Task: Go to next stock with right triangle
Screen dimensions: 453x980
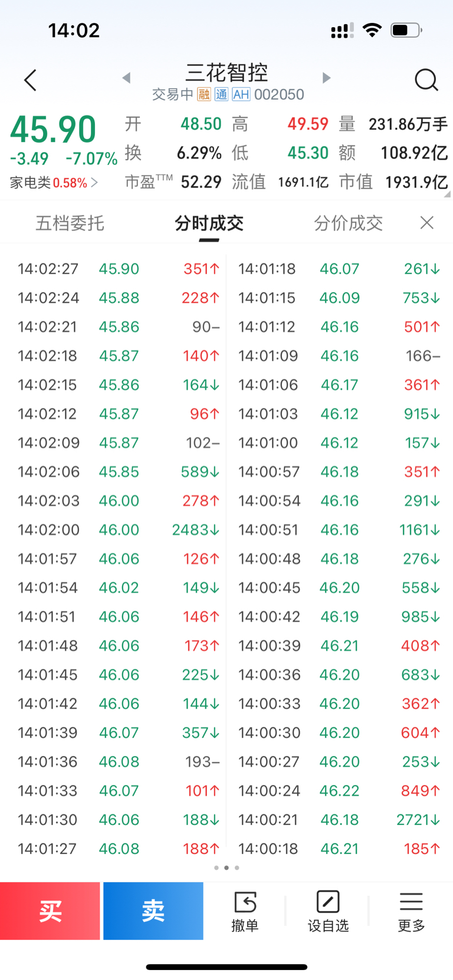Action: [x=326, y=78]
